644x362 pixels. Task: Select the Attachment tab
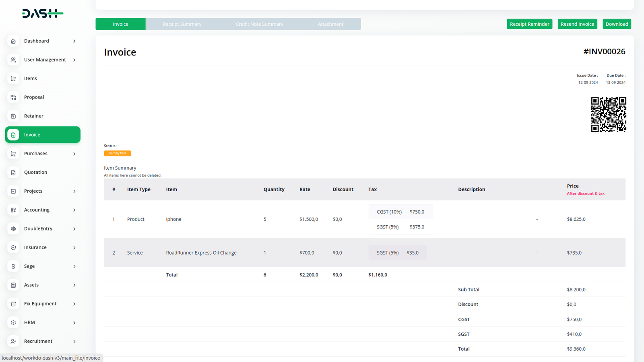point(330,24)
